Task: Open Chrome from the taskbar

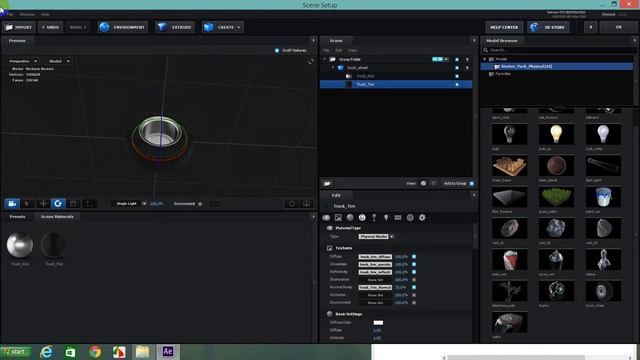Action: pos(95,352)
